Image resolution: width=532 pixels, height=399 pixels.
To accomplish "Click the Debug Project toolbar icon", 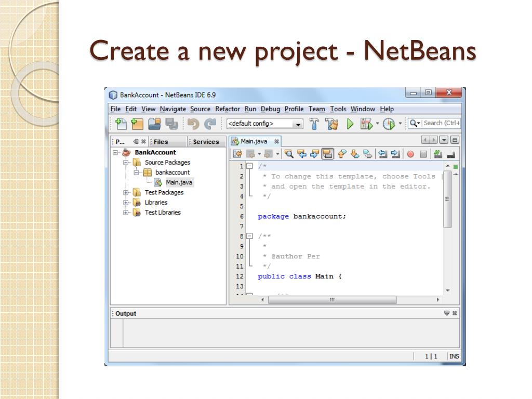I will tap(366, 124).
